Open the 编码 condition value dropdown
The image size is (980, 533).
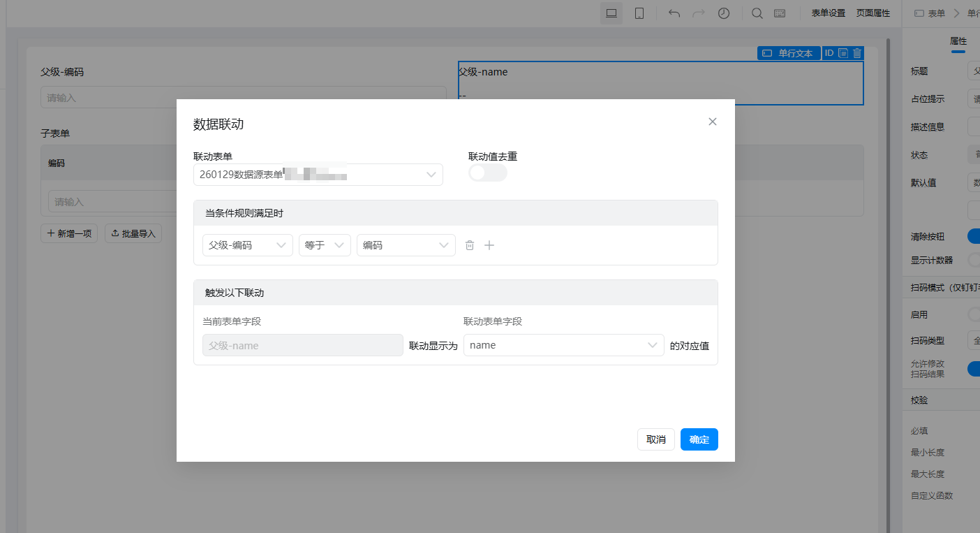406,245
